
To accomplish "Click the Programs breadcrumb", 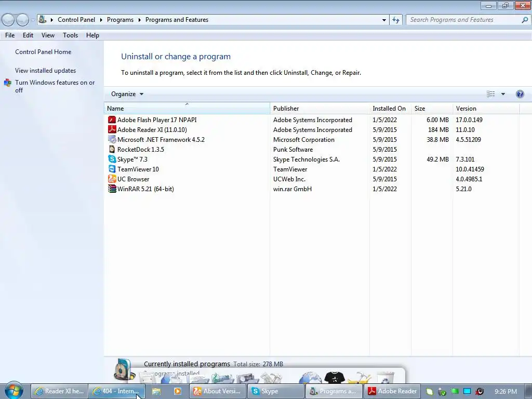I will [x=120, y=20].
